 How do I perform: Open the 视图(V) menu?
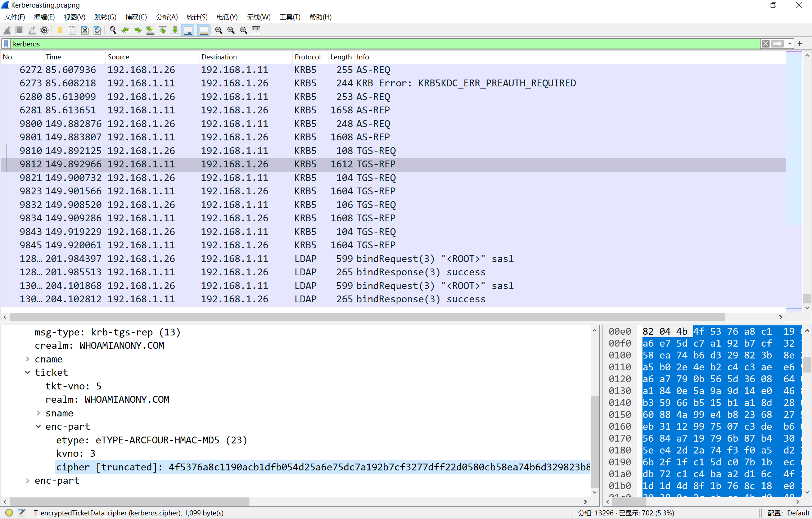(x=75, y=17)
